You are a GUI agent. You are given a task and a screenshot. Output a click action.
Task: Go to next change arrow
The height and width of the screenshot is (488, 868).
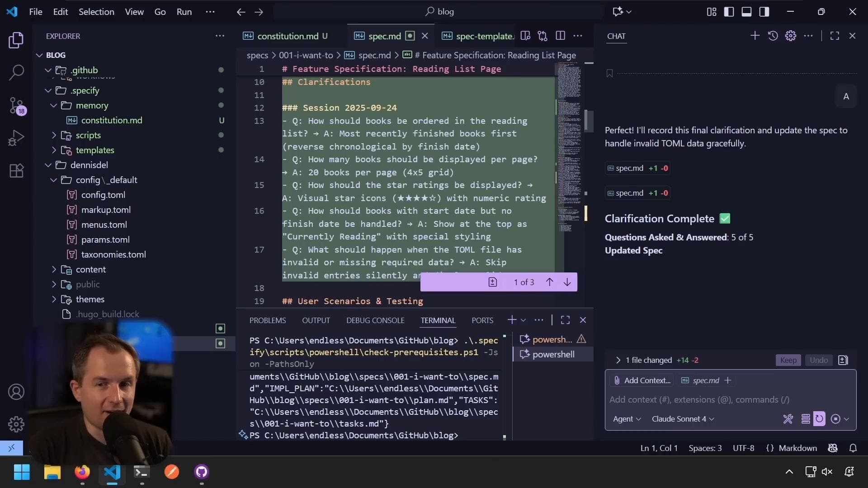tap(567, 282)
